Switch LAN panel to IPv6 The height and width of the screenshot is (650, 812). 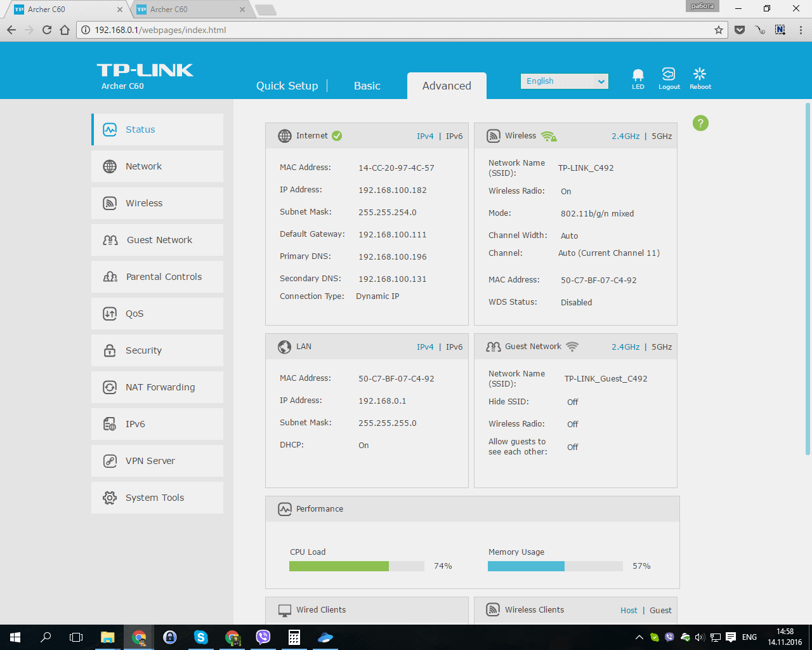[x=454, y=347]
